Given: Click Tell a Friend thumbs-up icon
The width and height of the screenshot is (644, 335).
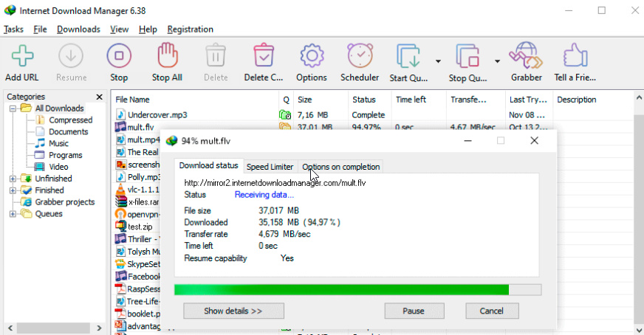Looking at the screenshot, I should point(575,55).
